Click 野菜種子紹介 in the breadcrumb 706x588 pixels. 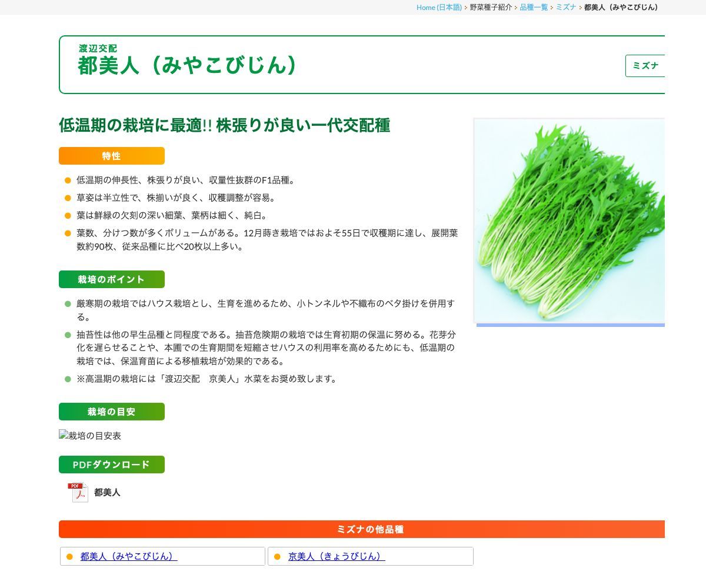pyautogui.click(x=491, y=7)
